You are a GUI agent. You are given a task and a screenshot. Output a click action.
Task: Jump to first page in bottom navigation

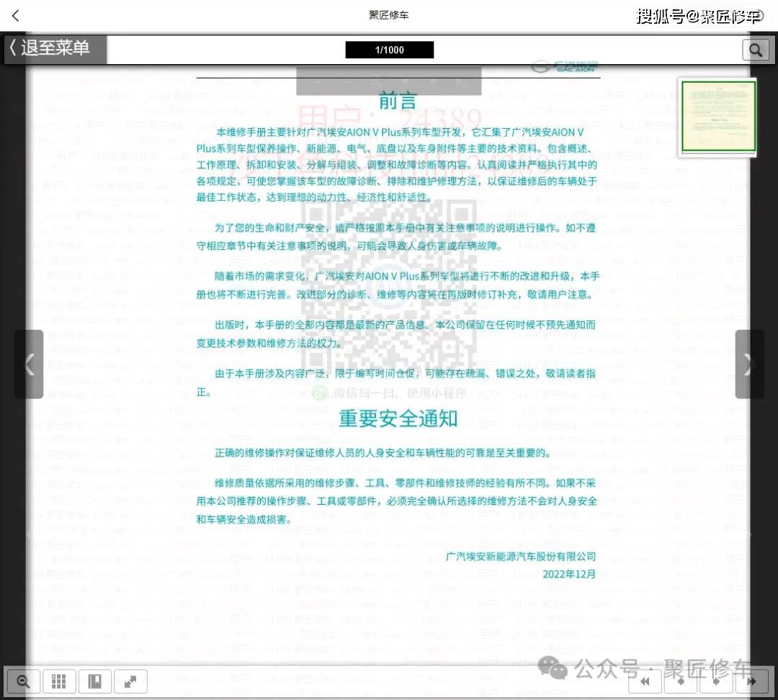[645, 681]
